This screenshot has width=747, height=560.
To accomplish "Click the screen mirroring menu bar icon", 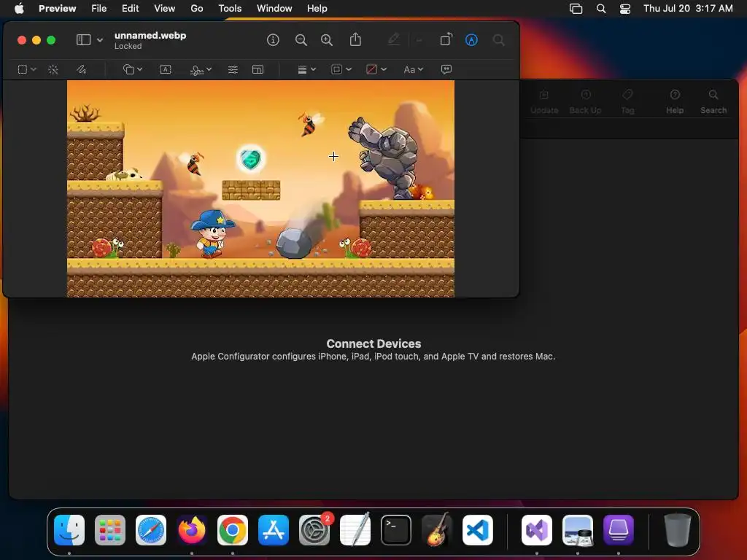I will click(x=576, y=9).
